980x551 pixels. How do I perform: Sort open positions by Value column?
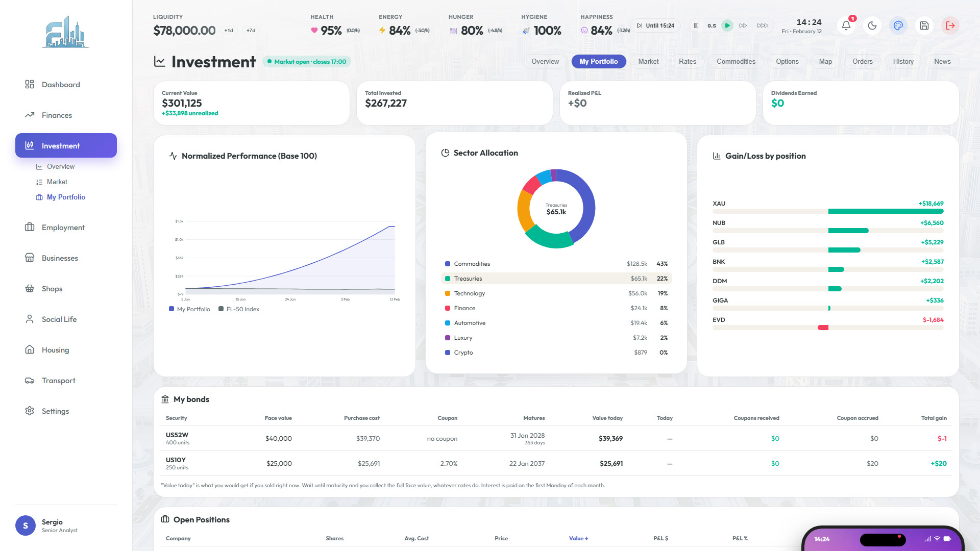578,538
